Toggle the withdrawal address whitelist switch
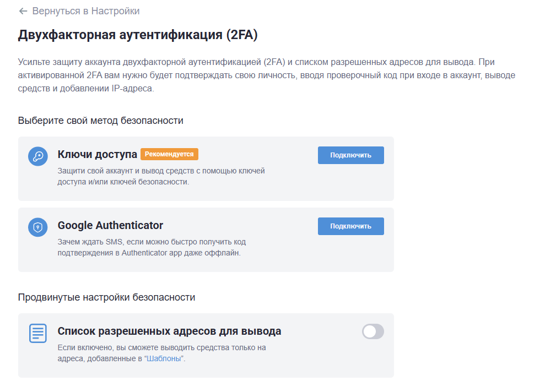556x392 pixels. click(x=373, y=332)
